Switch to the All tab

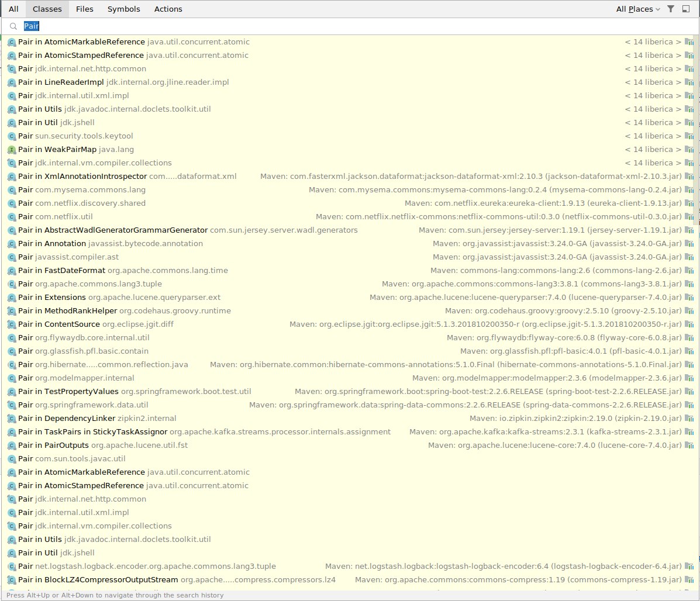tap(13, 9)
